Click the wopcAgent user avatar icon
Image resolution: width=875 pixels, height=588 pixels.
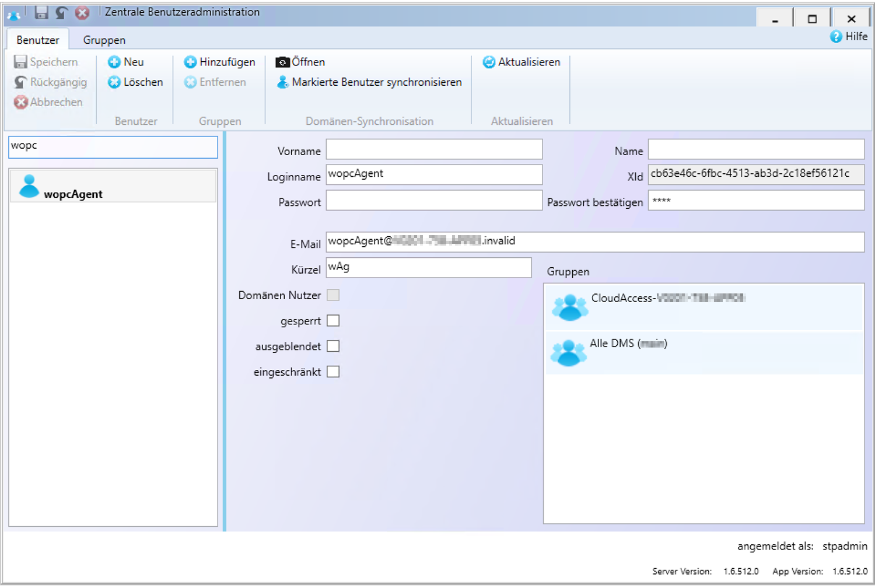29,186
